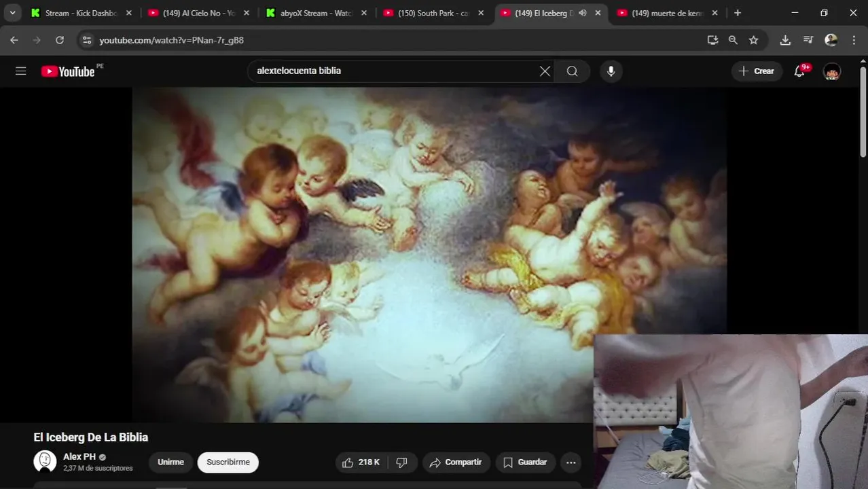Switch to the Al Cielo No tab
868x489 pixels.
coord(200,13)
